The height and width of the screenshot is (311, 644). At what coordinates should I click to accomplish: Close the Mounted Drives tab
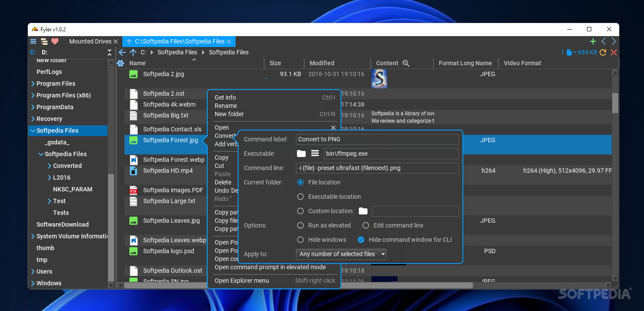pyautogui.click(x=115, y=41)
